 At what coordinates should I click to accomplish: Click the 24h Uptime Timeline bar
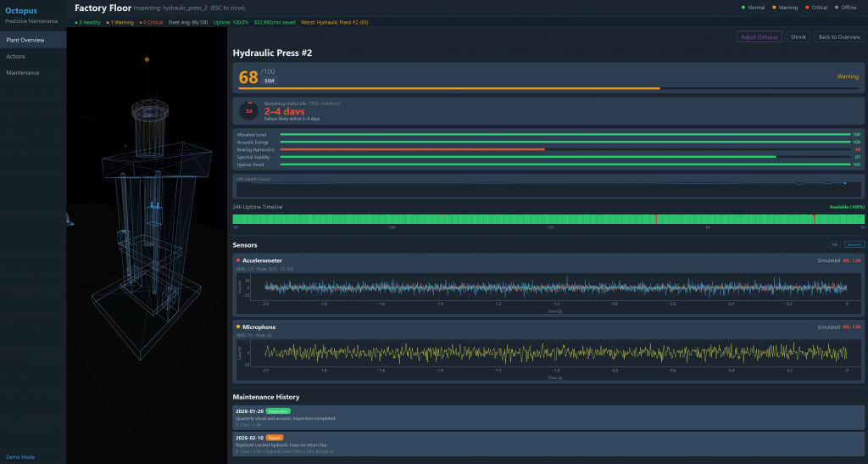(x=548, y=220)
